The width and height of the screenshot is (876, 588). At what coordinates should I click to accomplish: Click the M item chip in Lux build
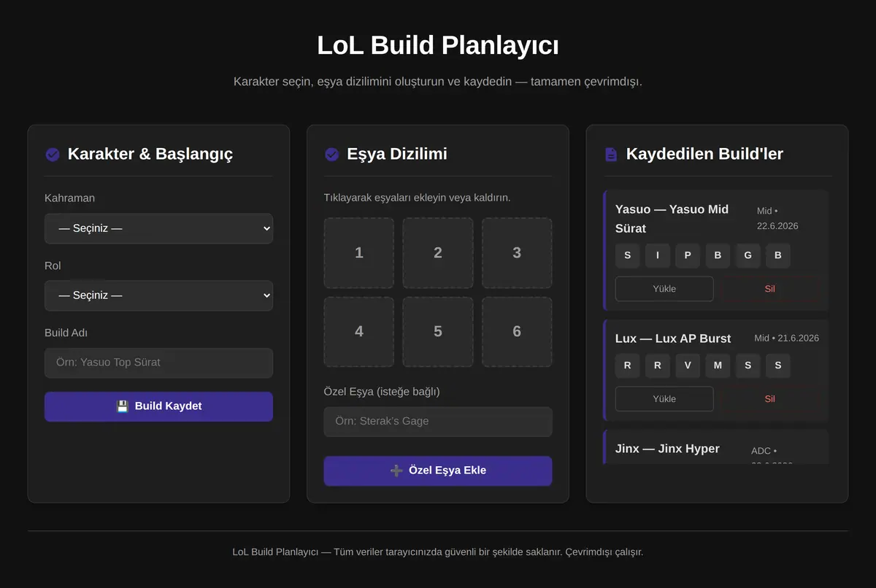coord(718,365)
